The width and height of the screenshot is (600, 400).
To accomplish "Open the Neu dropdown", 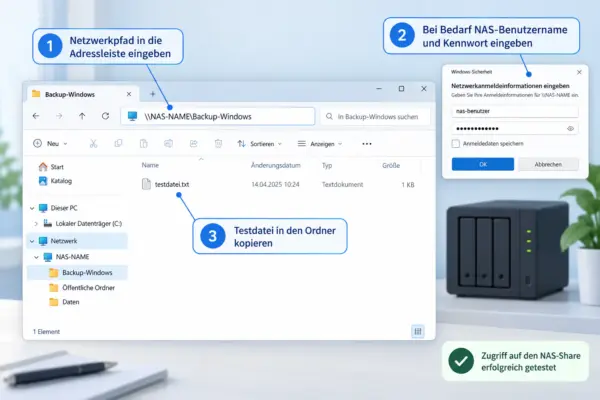I will coord(50,144).
